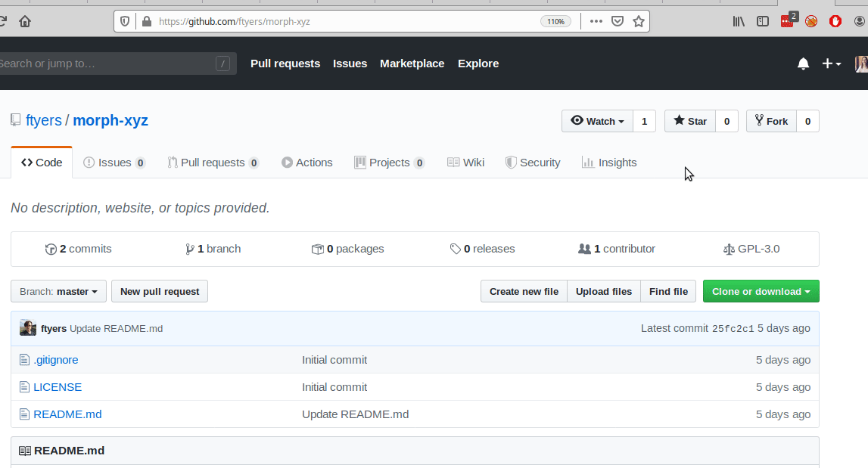The height and width of the screenshot is (468, 868).
Task: Click the forks count next to Fork
Action: (807, 121)
